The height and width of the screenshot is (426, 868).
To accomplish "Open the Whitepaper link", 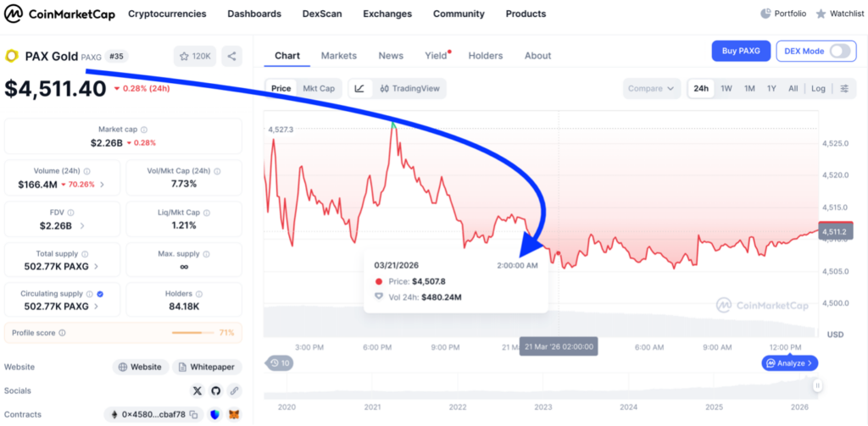I will [207, 367].
